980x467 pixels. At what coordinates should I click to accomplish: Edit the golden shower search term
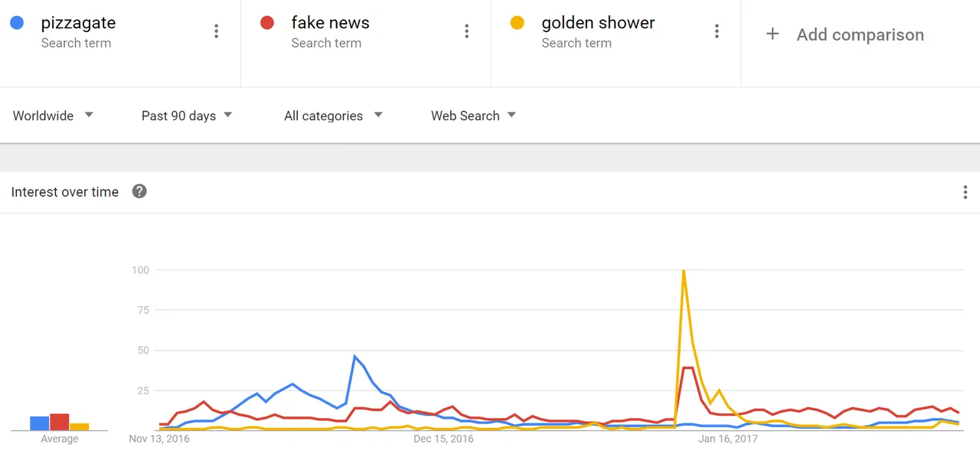click(x=598, y=23)
